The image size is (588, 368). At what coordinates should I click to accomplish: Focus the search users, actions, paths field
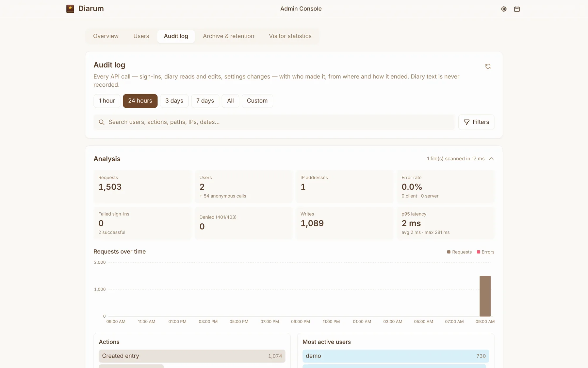[274, 122]
